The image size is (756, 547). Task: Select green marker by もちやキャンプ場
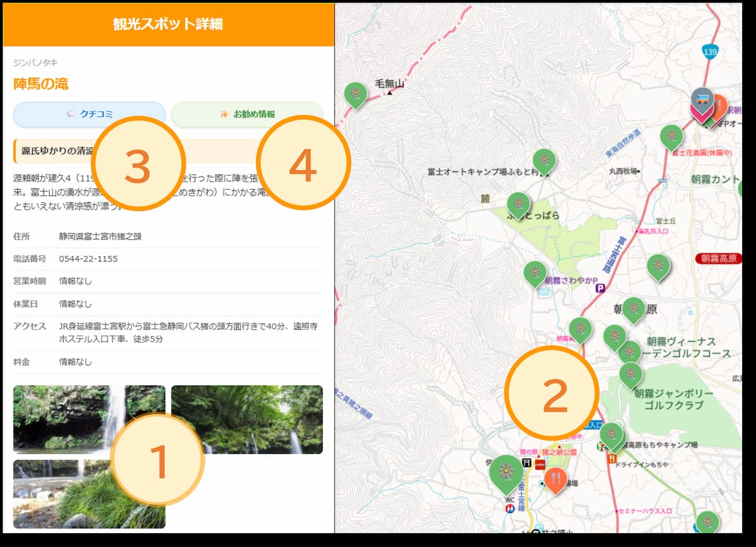click(x=610, y=434)
